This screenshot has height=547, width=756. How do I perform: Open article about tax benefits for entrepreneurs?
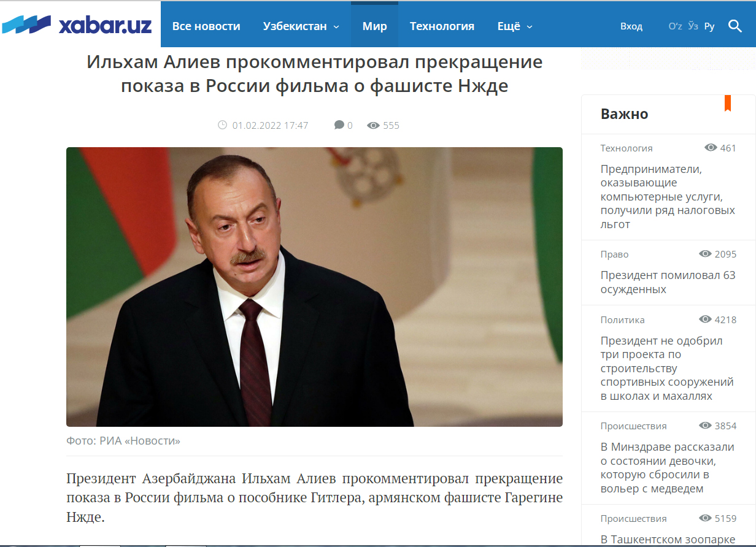pyautogui.click(x=668, y=196)
